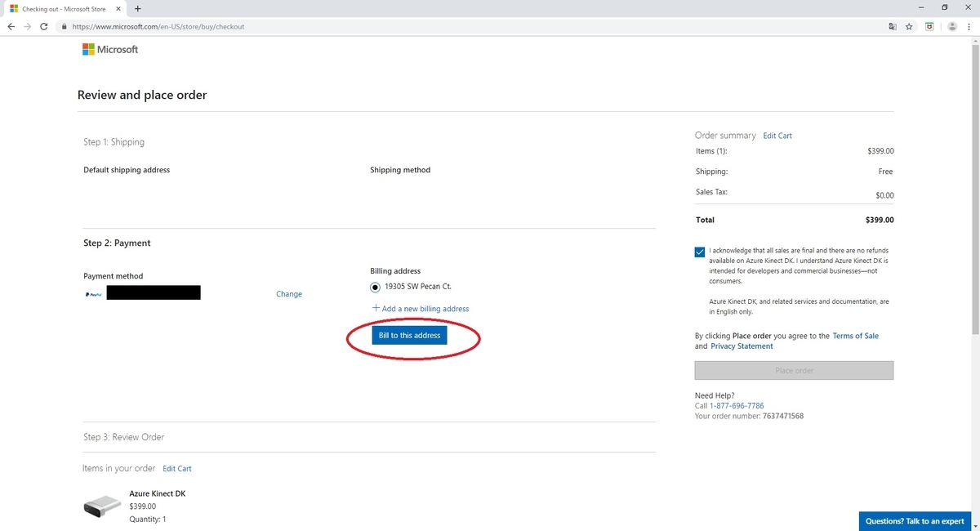The height and width of the screenshot is (531, 980).
Task: Click the Bill to this address button
Action: tap(409, 336)
